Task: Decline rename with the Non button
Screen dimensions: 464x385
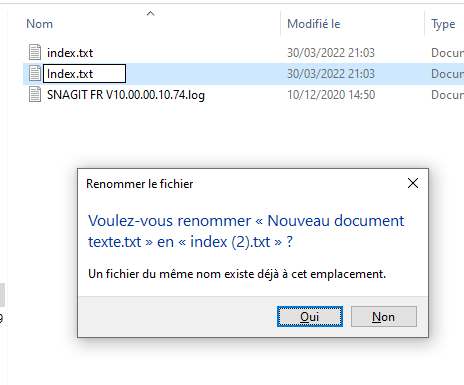Action: tap(384, 316)
